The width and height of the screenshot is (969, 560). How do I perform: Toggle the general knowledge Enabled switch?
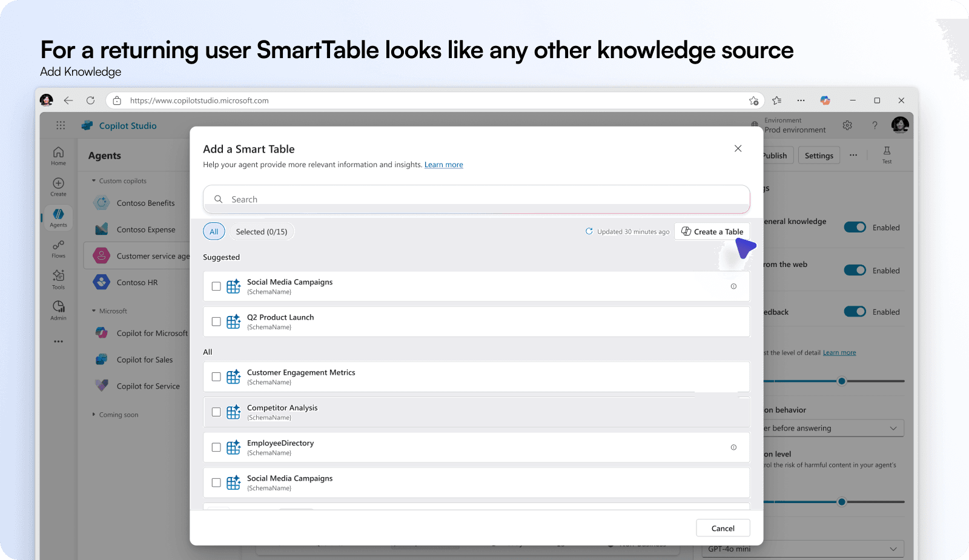(855, 227)
